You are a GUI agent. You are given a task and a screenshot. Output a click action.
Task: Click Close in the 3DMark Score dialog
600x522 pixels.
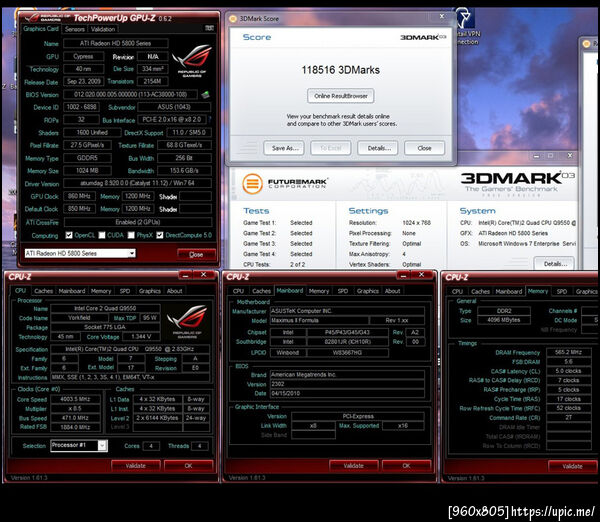(425, 148)
